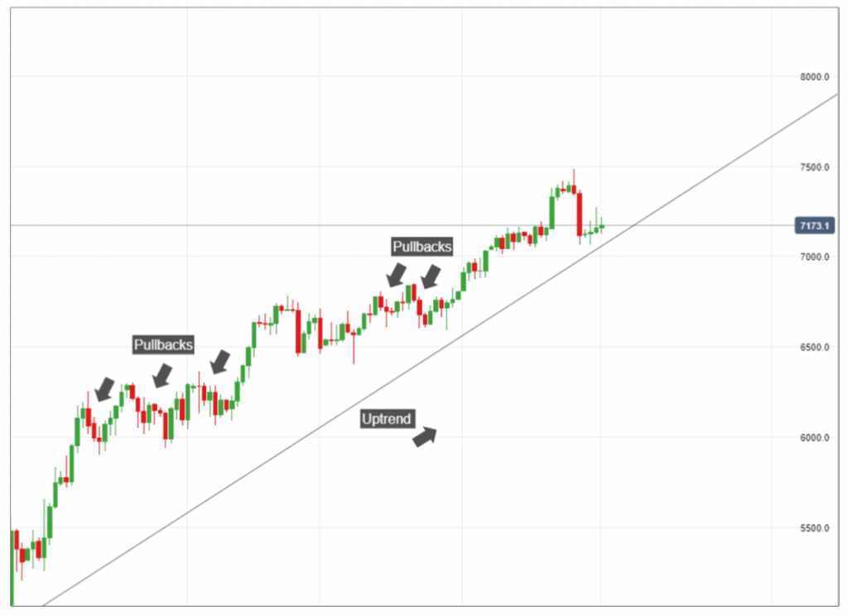This screenshot has height=616, width=848.
Task: Click the 7500.0 price axis label
Action: click(x=815, y=167)
